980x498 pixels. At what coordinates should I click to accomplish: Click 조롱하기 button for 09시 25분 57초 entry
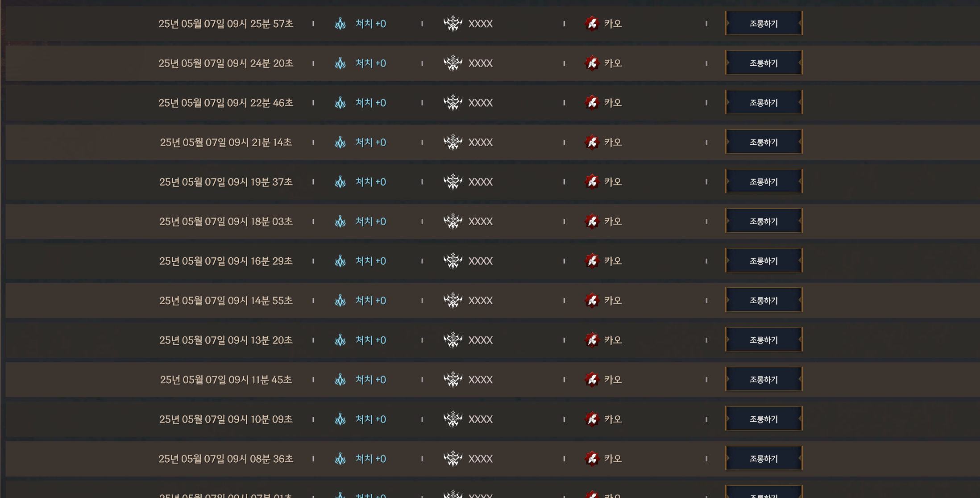pyautogui.click(x=764, y=23)
